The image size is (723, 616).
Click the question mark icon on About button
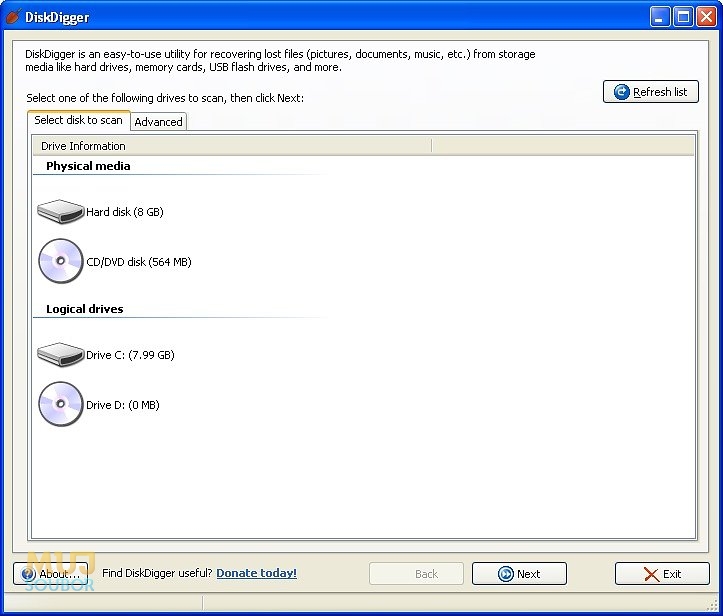click(28, 574)
